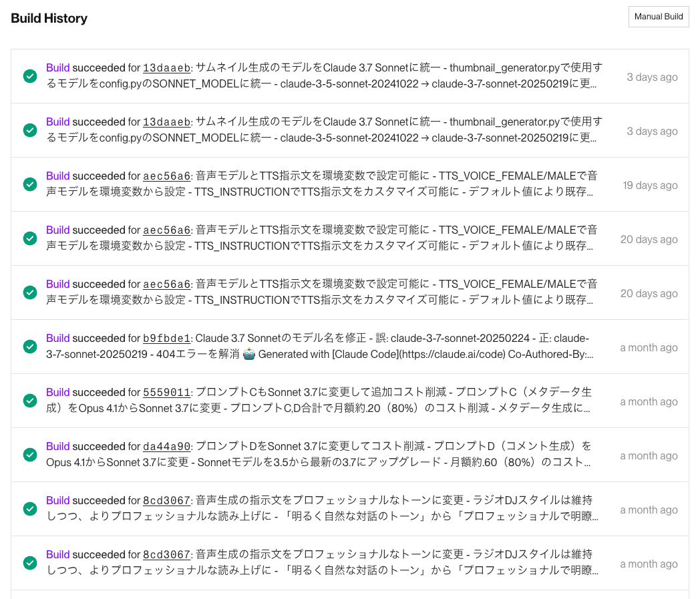700x599 pixels.
Task: Click success check icon in topmost 13daaeb row
Action: pyautogui.click(x=30, y=76)
